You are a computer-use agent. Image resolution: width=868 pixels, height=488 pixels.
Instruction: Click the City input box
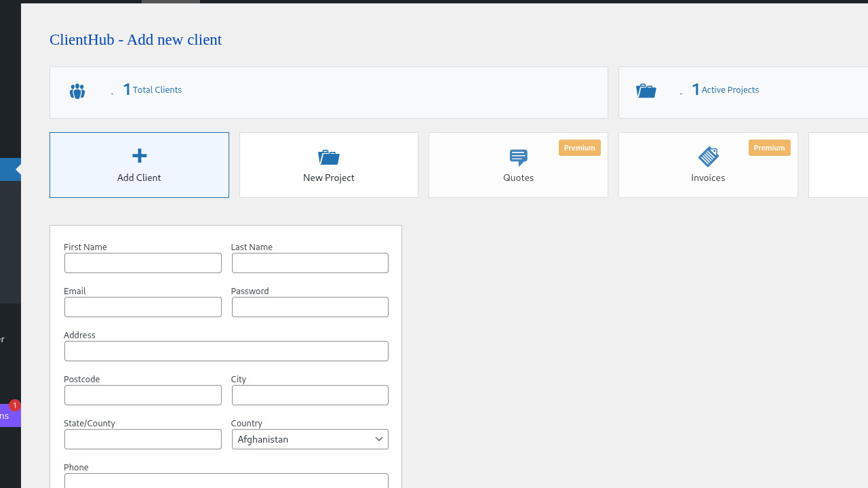(x=310, y=395)
